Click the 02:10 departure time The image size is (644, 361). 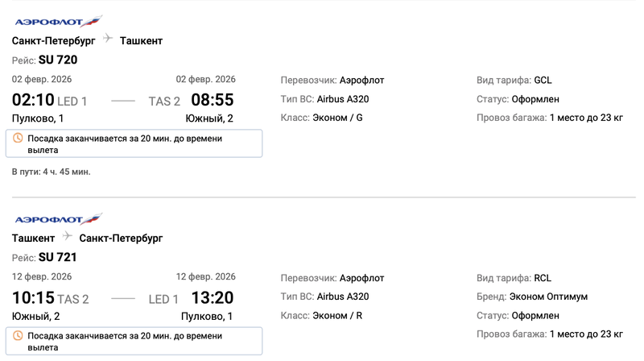point(33,101)
